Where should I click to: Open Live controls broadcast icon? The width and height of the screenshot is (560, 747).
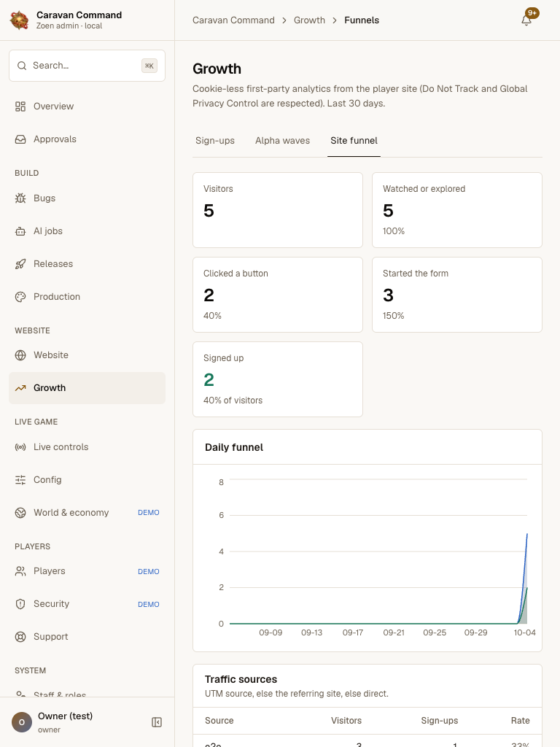[x=20, y=447]
